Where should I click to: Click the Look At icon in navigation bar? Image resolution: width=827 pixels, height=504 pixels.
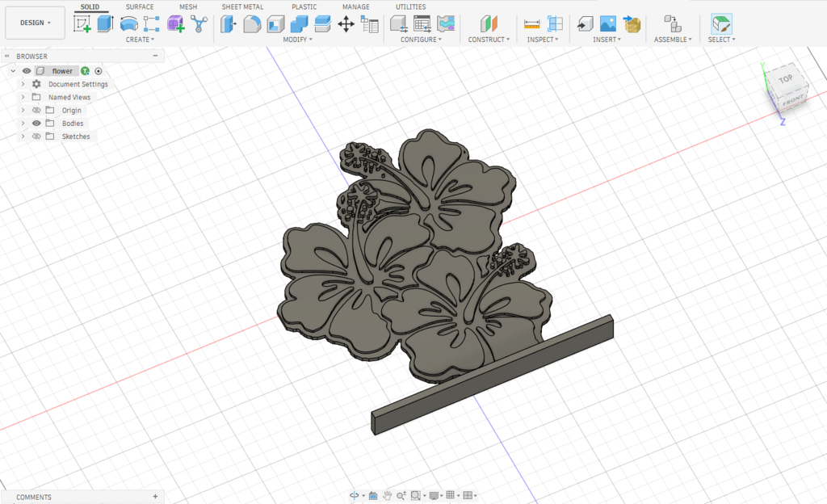click(x=373, y=496)
